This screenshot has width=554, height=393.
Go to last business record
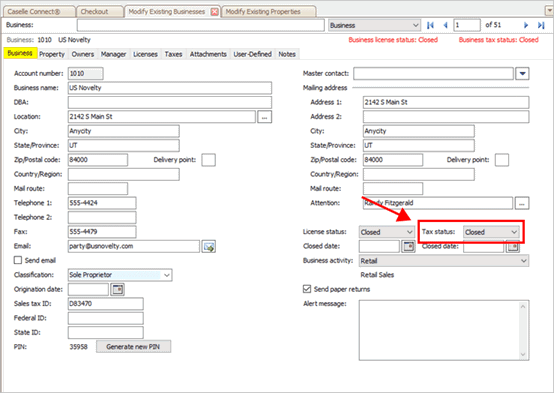click(541, 25)
